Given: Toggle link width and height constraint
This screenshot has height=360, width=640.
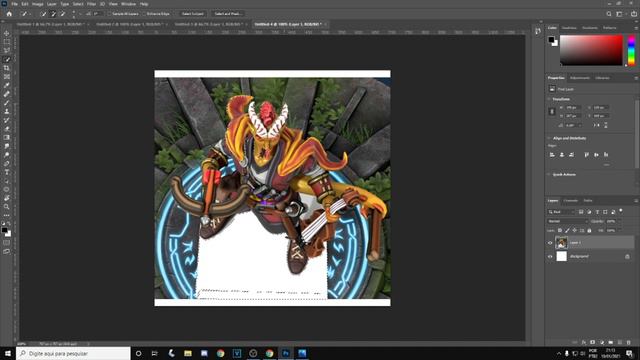Looking at the screenshot, I should [552, 111].
